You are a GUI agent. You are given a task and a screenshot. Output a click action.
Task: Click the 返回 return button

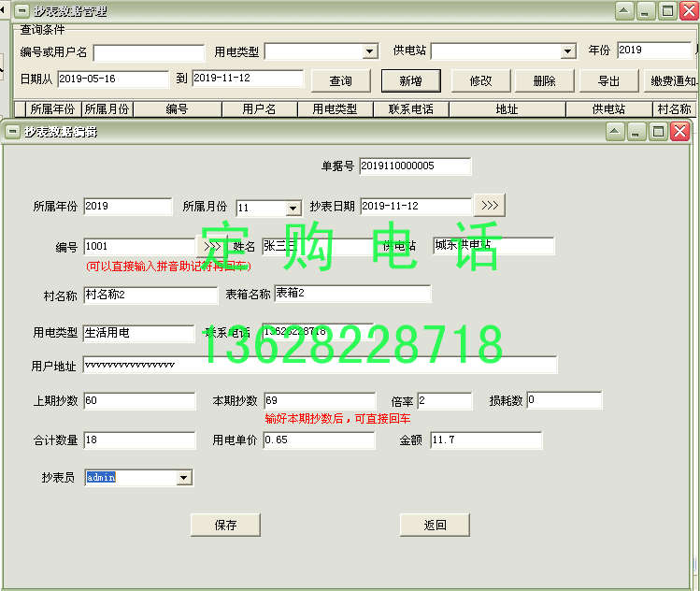point(435,525)
